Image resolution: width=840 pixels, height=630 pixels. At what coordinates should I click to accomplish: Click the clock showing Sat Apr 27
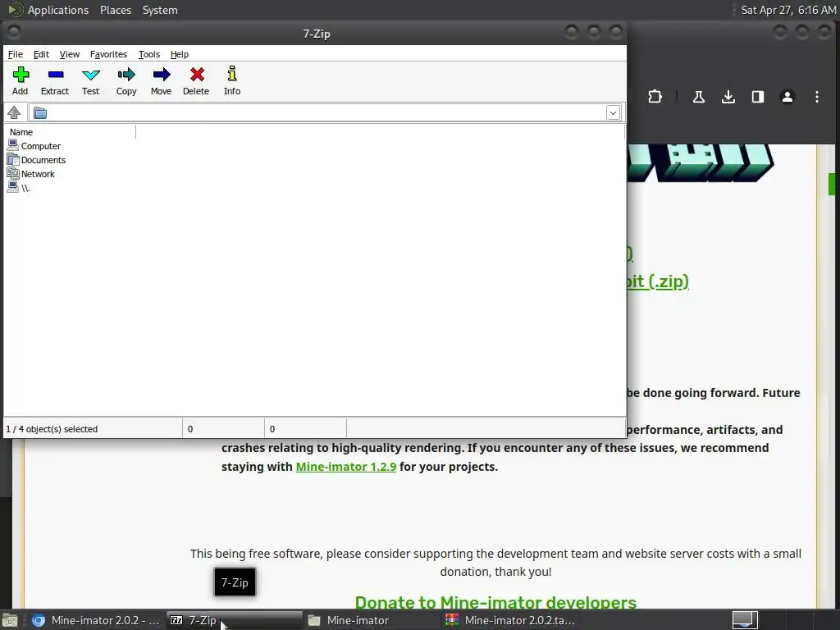click(x=788, y=10)
